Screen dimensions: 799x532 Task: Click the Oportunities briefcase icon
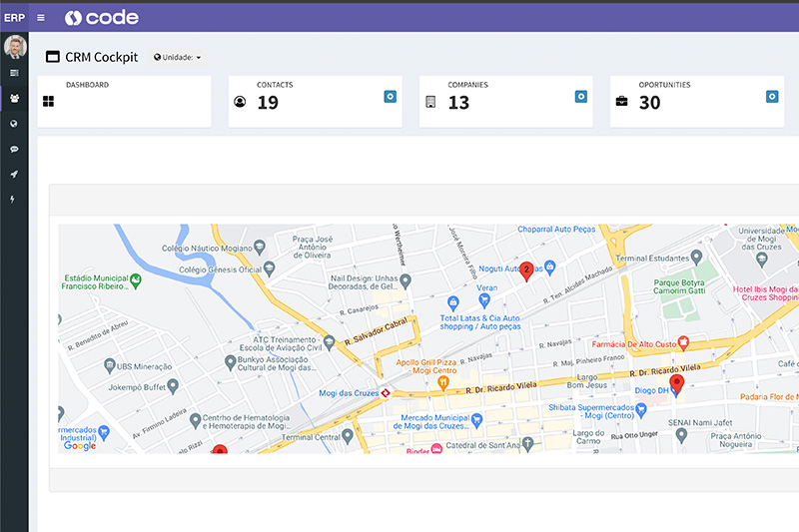coord(621,102)
